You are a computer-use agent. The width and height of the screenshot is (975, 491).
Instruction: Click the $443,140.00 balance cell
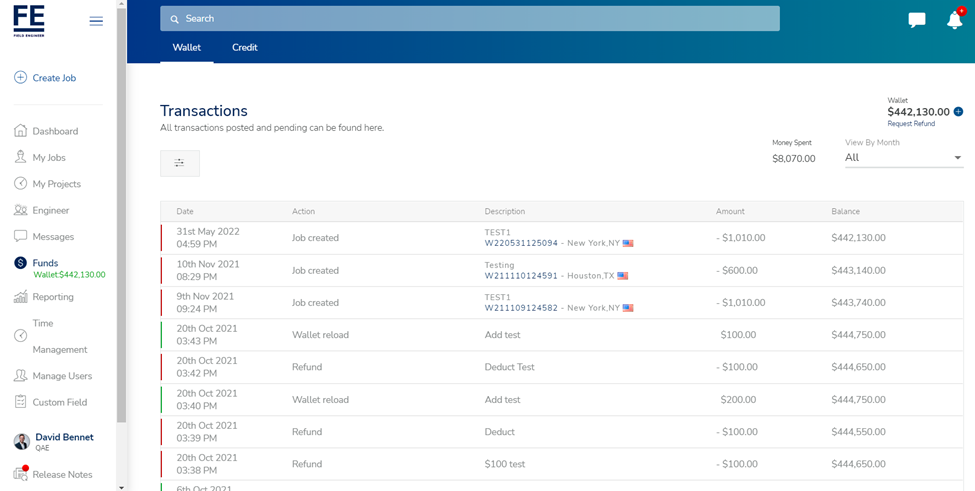(x=858, y=270)
